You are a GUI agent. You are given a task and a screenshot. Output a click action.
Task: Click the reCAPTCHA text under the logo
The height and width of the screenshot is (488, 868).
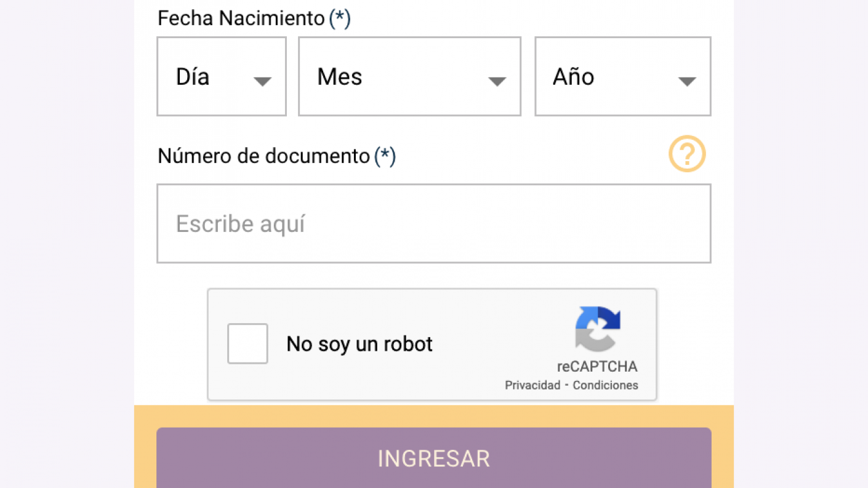pos(597,367)
